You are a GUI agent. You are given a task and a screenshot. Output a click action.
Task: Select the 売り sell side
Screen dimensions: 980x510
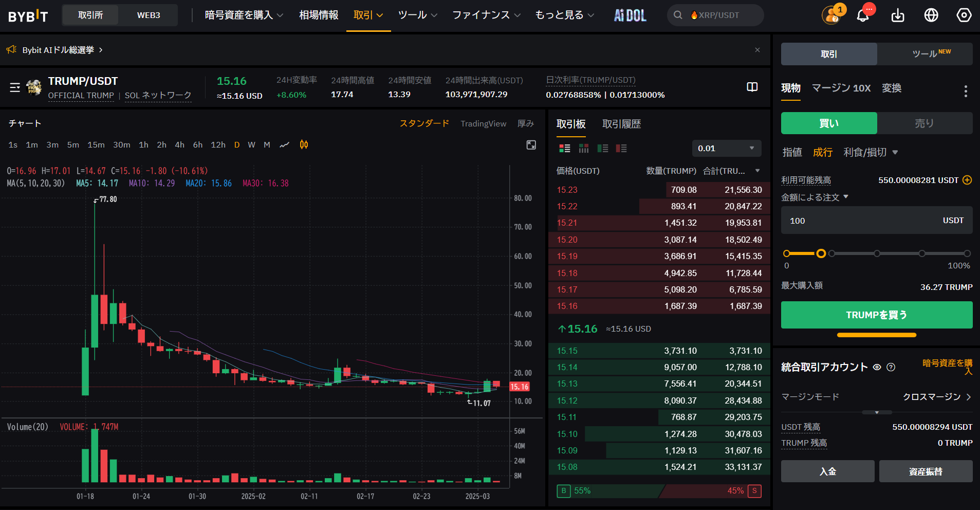[x=924, y=123]
